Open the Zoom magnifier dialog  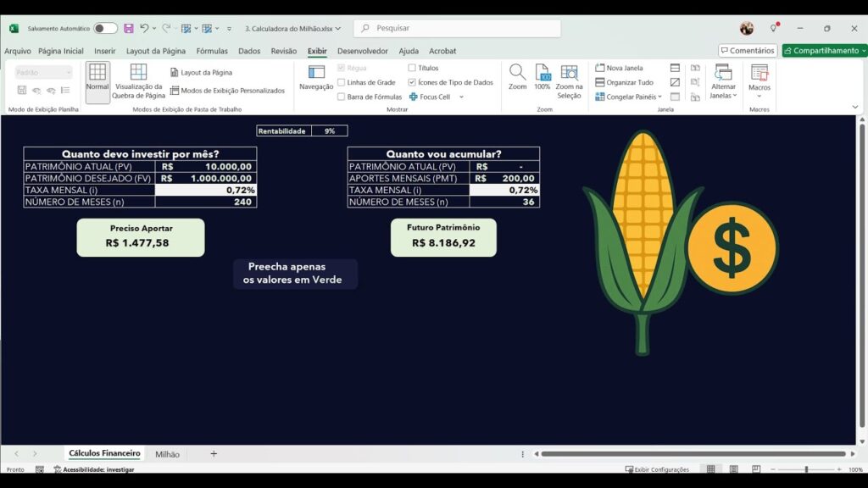518,77
